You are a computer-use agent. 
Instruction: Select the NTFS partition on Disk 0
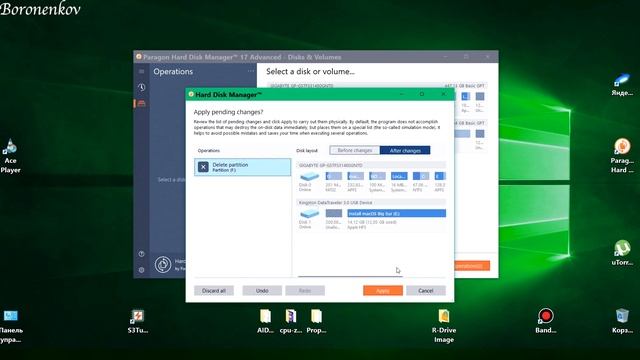(x=420, y=176)
